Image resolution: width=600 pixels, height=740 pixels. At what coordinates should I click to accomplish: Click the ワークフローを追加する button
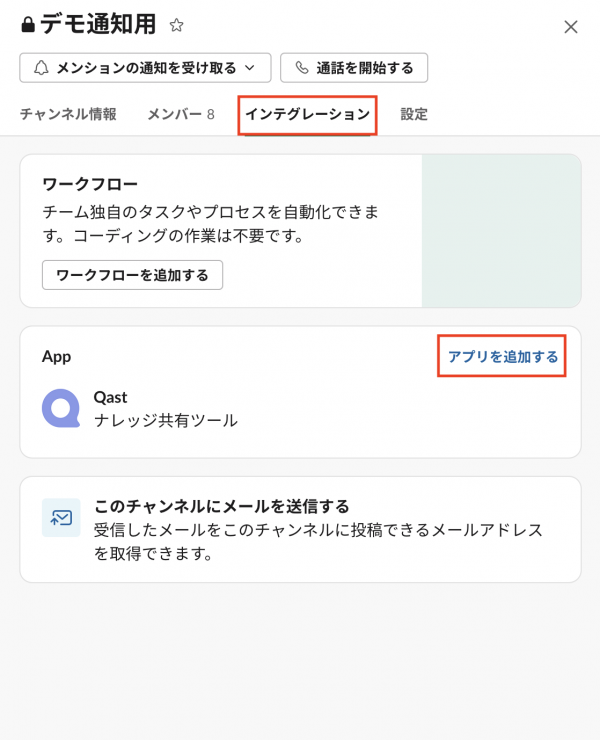tap(132, 275)
